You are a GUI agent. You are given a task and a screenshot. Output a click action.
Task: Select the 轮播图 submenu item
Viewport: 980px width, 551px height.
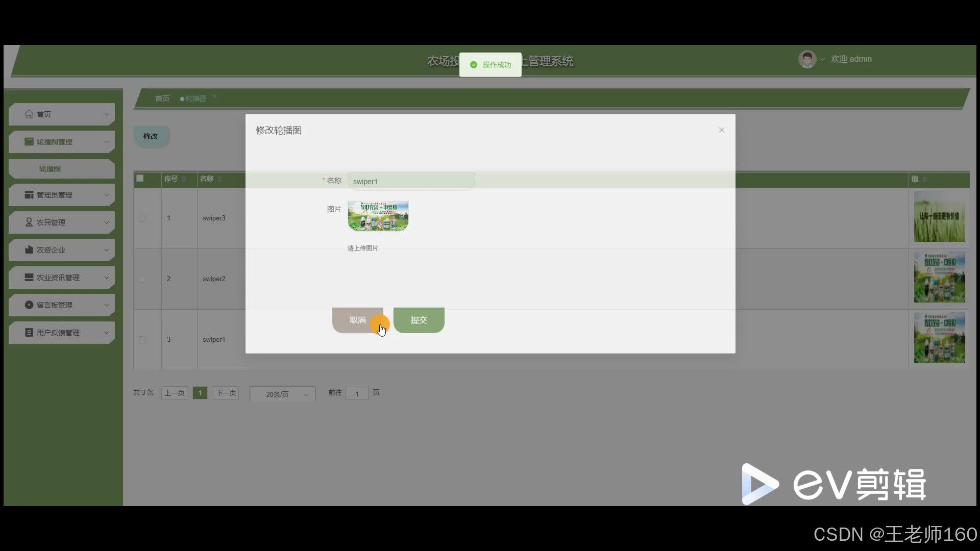tap(50, 169)
